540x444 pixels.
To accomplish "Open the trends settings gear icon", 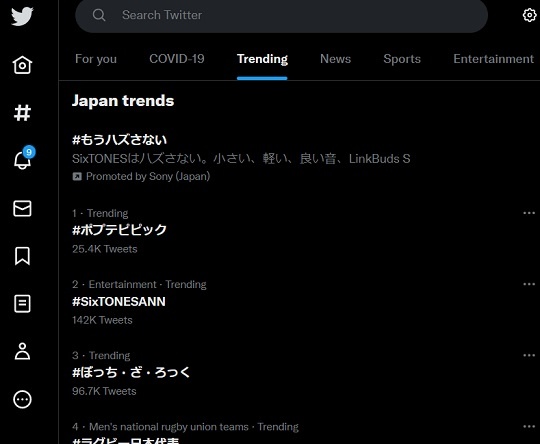I will pyautogui.click(x=529, y=15).
